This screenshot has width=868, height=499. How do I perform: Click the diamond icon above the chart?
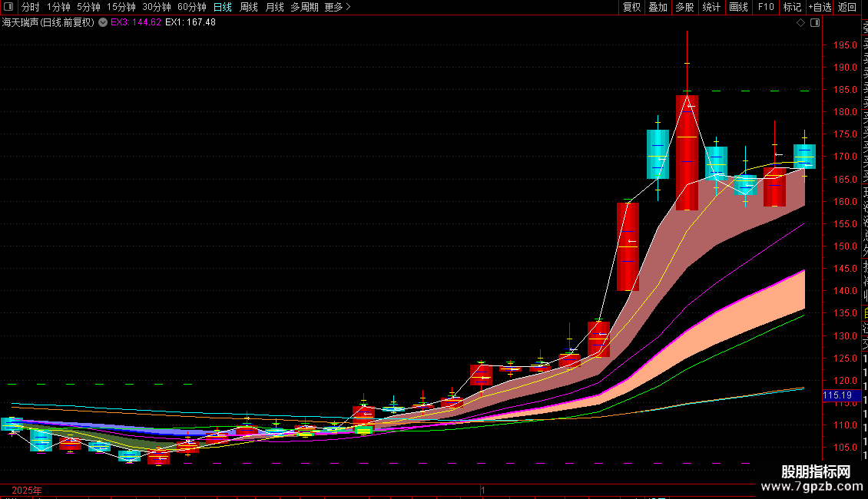point(800,23)
